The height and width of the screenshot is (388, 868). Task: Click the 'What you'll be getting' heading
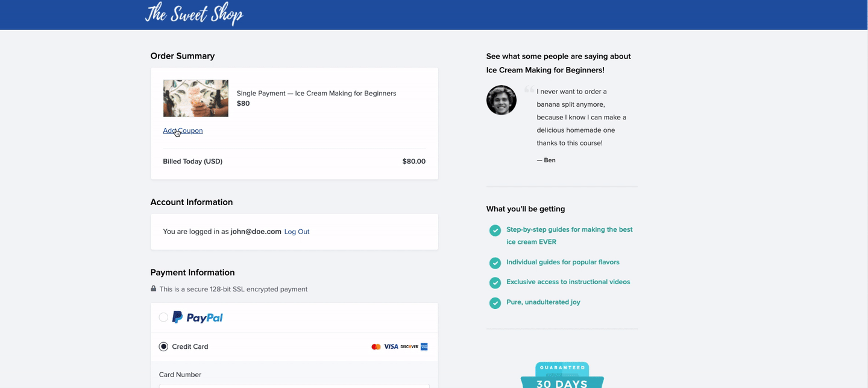click(x=526, y=209)
